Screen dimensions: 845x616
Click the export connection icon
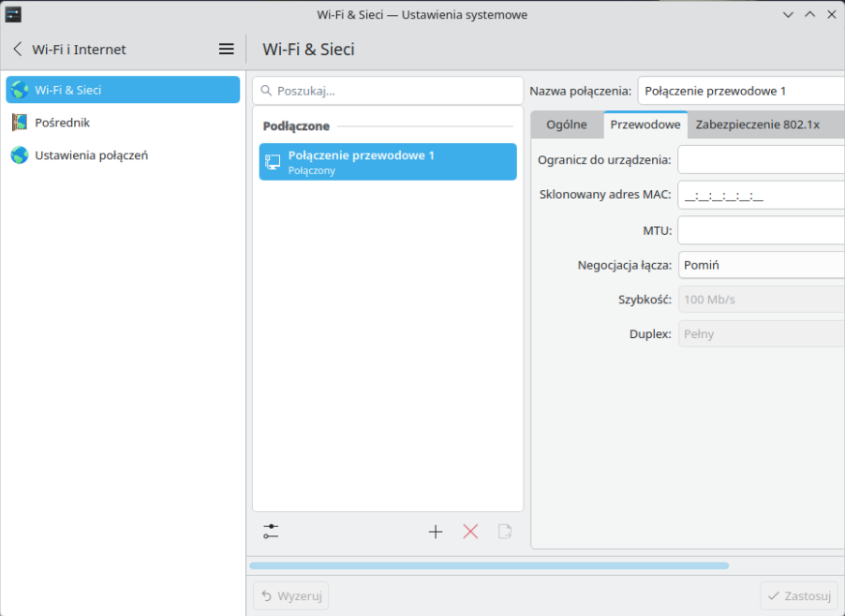click(x=505, y=532)
